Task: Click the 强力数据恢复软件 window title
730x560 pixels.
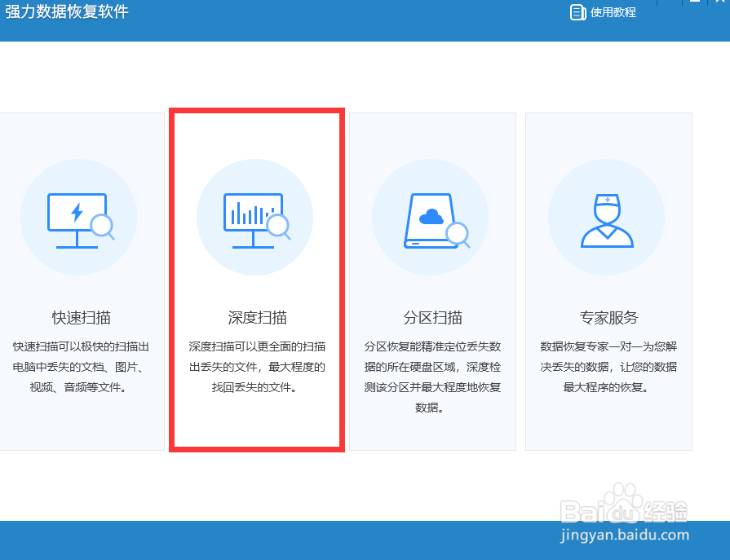Action: click(67, 11)
